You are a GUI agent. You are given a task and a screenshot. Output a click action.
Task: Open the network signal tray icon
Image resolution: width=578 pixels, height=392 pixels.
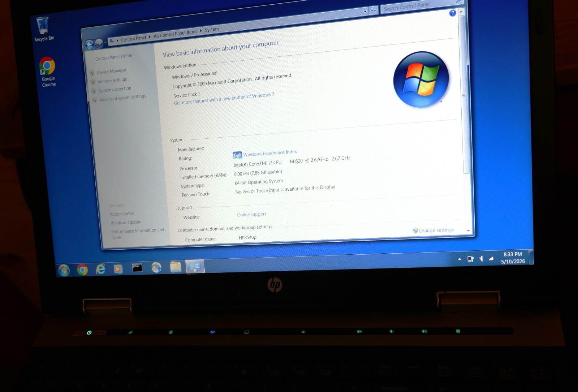pos(491,258)
